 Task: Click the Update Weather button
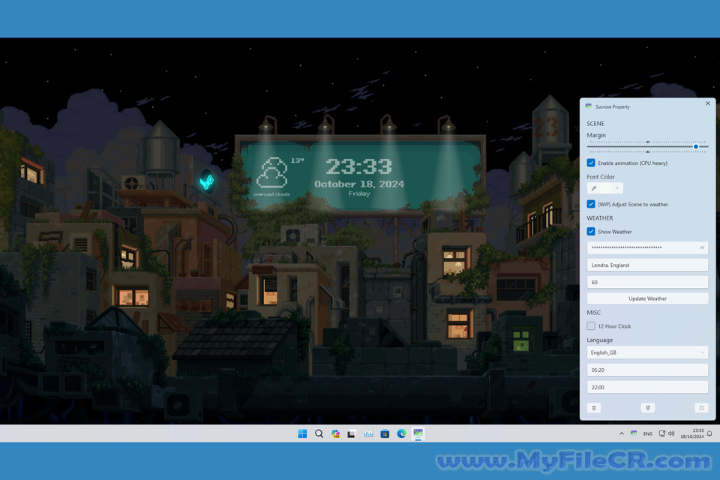pos(647,299)
